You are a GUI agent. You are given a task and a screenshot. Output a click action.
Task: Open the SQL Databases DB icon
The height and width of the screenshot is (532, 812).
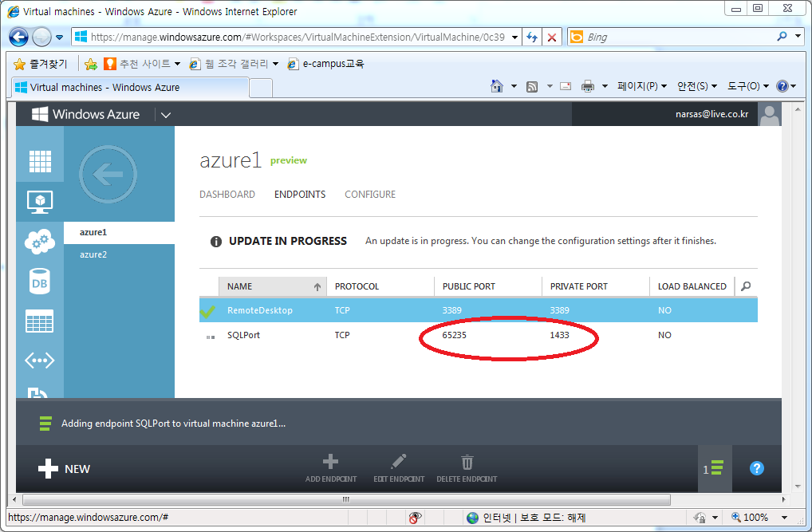click(40, 282)
